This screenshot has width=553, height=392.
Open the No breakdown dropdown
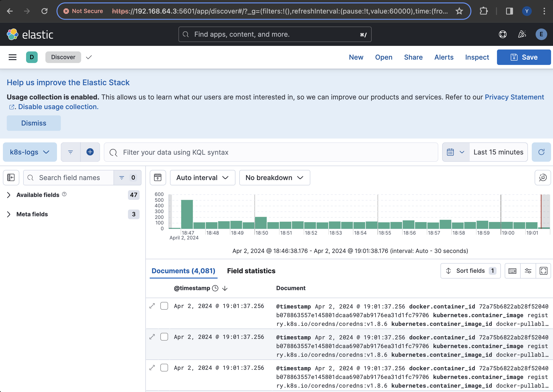[x=275, y=178]
